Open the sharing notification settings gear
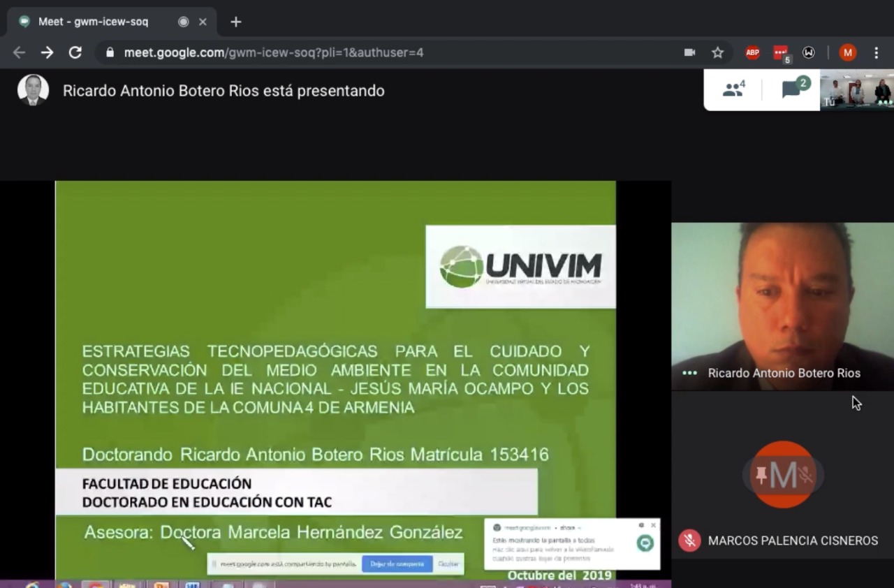Screen dimensions: 894x588 point(640,525)
